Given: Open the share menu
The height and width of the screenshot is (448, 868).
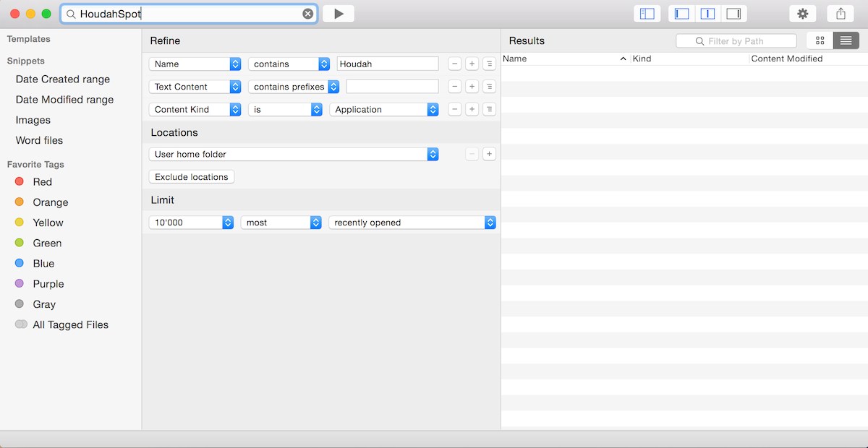Looking at the screenshot, I should 841,14.
